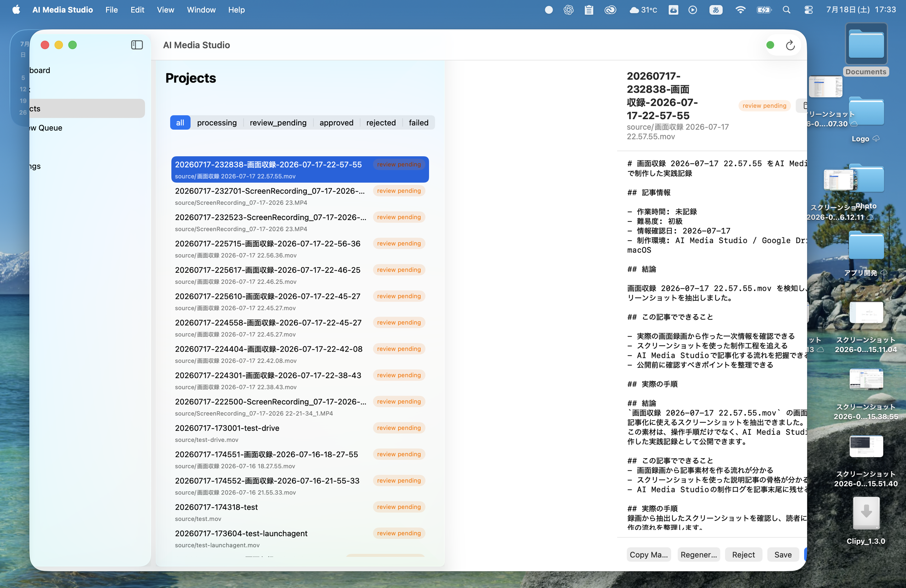Select project 20260717-174318-test
Image resolution: width=906 pixels, height=588 pixels.
[x=300, y=512]
